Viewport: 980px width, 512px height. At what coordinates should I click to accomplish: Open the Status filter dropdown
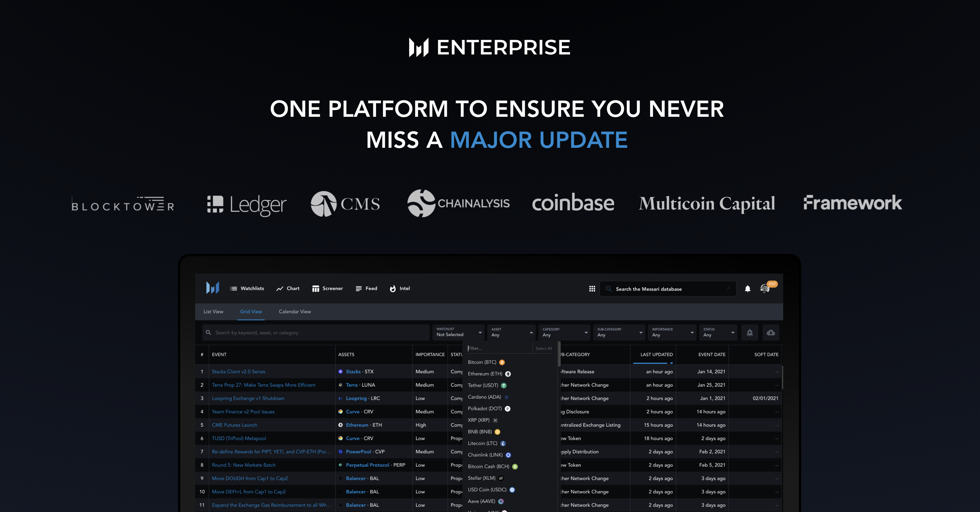pos(718,332)
